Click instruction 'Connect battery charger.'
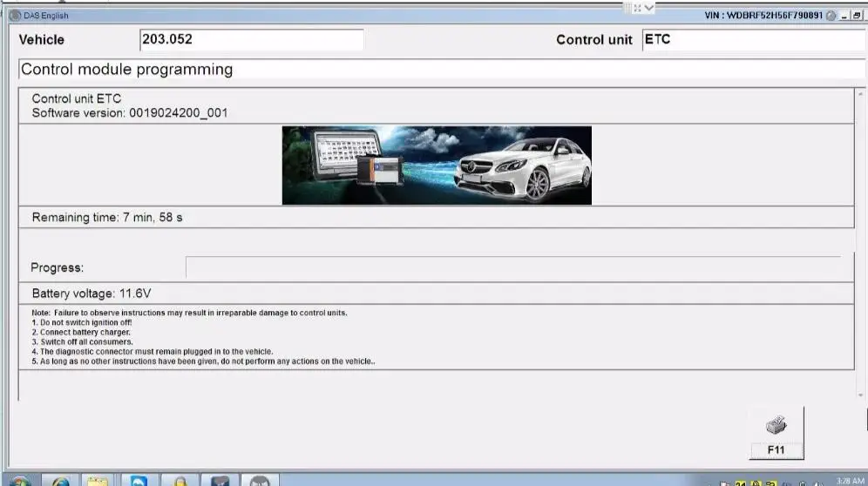Viewport: 868px width, 486px height. pos(81,332)
